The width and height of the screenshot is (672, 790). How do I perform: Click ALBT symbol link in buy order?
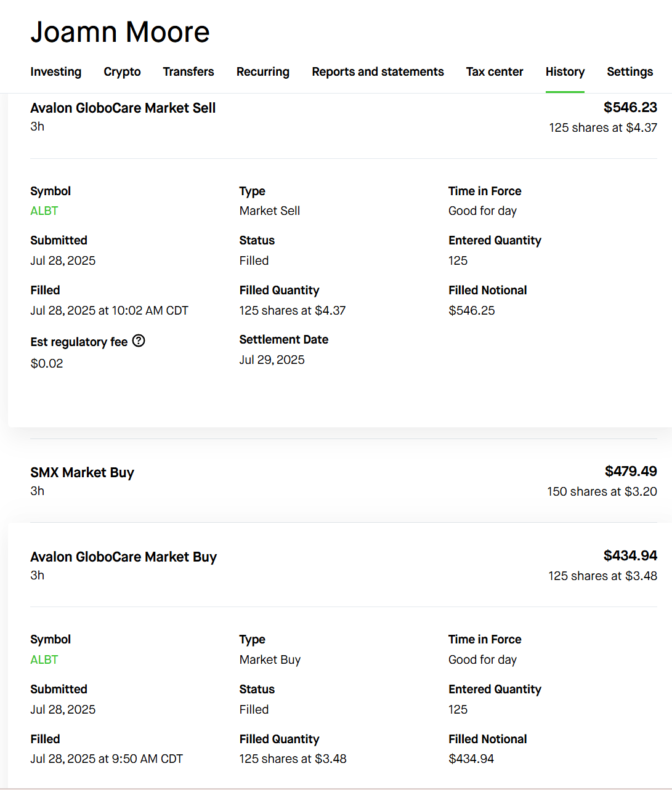(44, 659)
